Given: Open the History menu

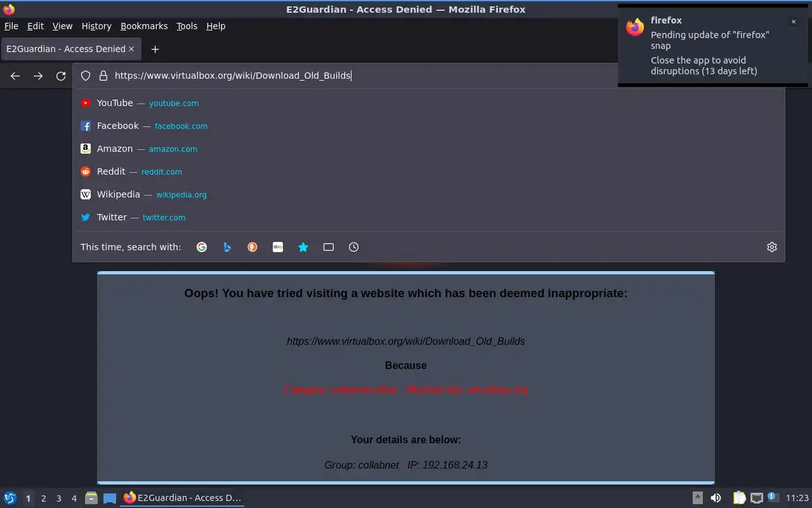Looking at the screenshot, I should tap(96, 26).
